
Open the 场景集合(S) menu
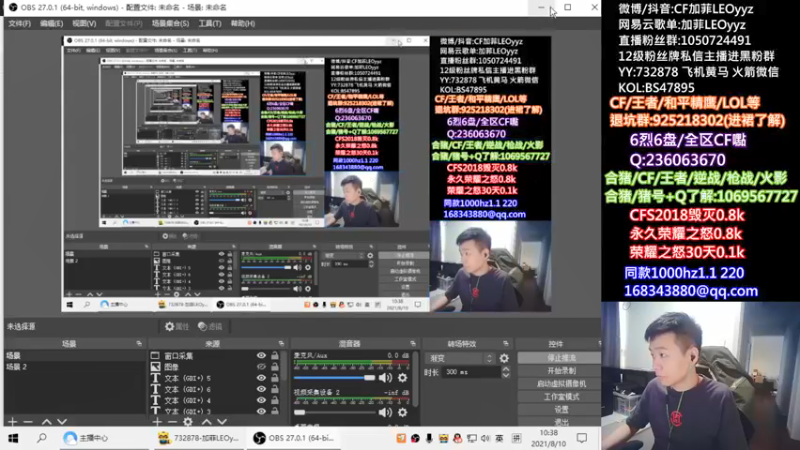(170, 23)
